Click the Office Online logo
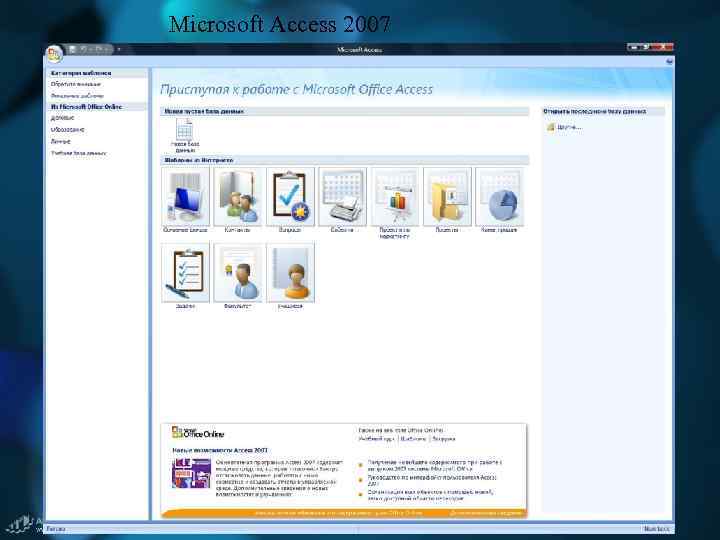Viewport: 720px width, 540px height. [198, 433]
